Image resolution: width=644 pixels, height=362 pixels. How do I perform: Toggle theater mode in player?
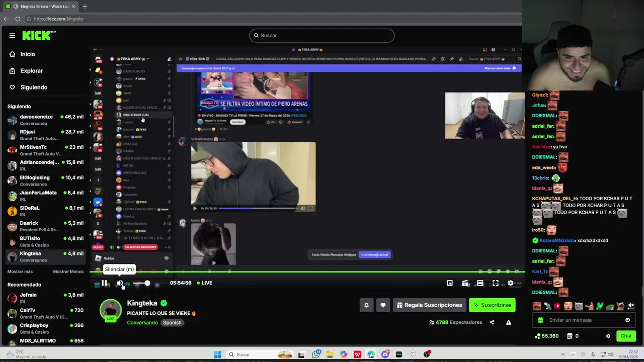[480, 283]
